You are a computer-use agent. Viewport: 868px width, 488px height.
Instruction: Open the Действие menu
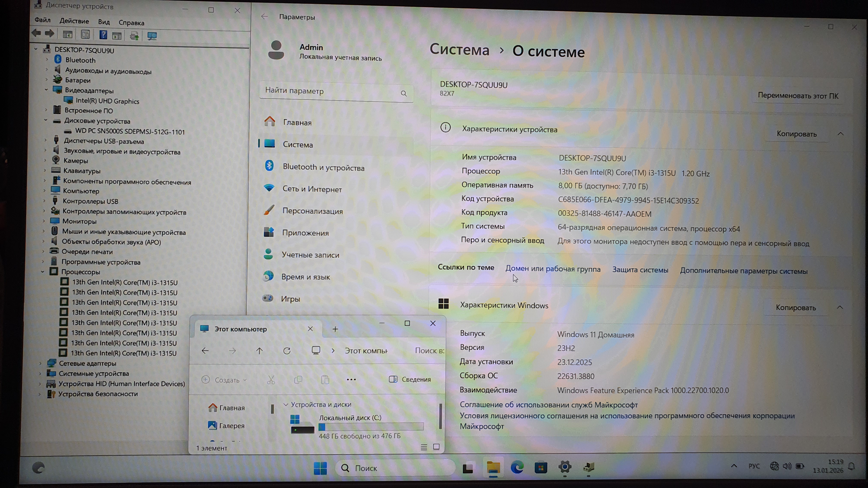point(74,21)
